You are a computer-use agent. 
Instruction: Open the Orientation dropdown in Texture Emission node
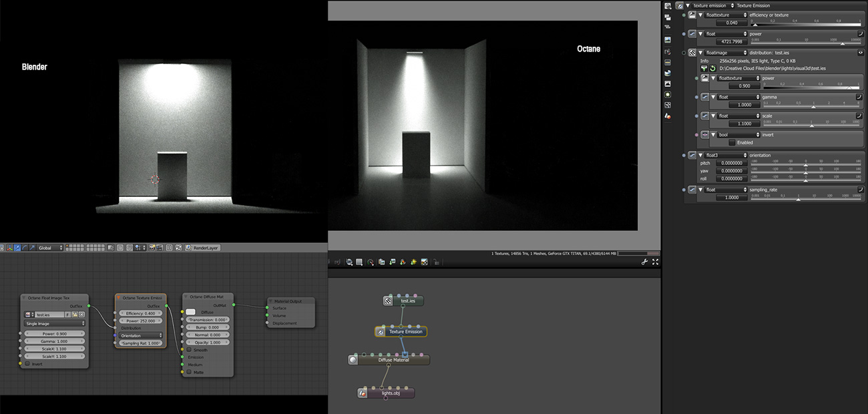141,335
